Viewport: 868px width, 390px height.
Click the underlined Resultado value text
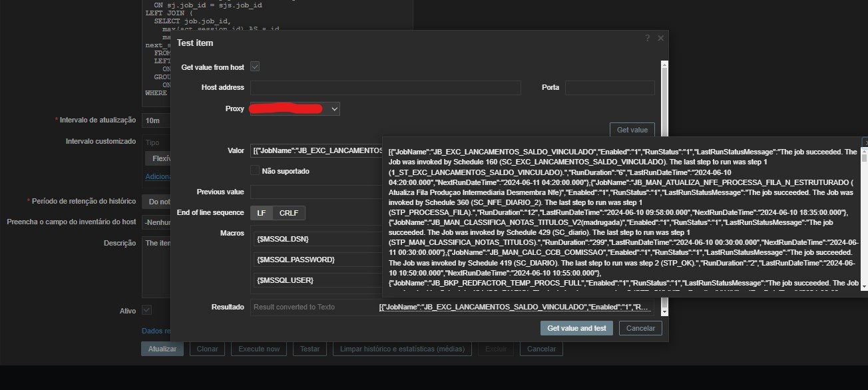tap(515, 307)
